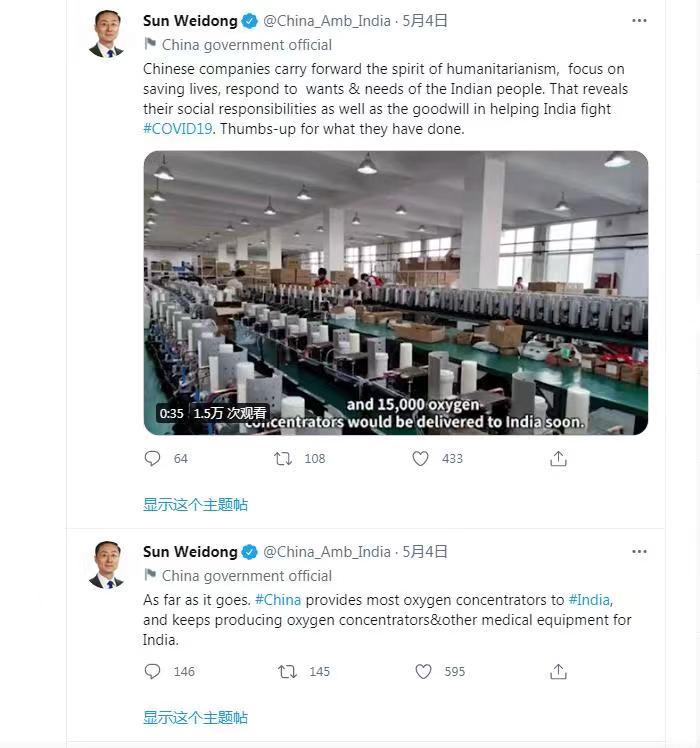Click Sun Weidong's name on second tweet
The image size is (700, 748).
190,551
